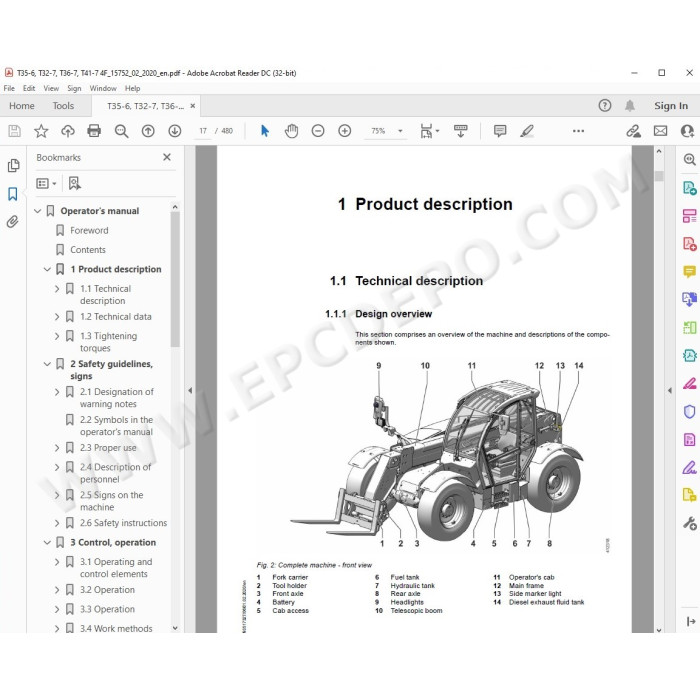Open the Foreword bookmark
700x700 pixels.
pyautogui.click(x=89, y=230)
